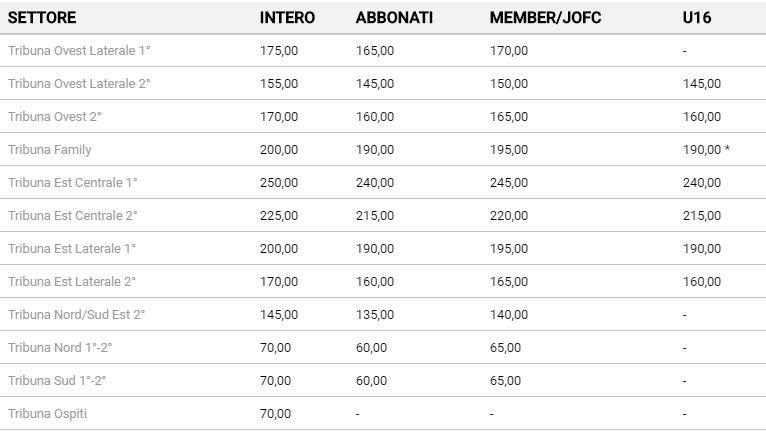Click the ABBONATI column header
This screenshot has height=440, width=766.
[x=394, y=18]
